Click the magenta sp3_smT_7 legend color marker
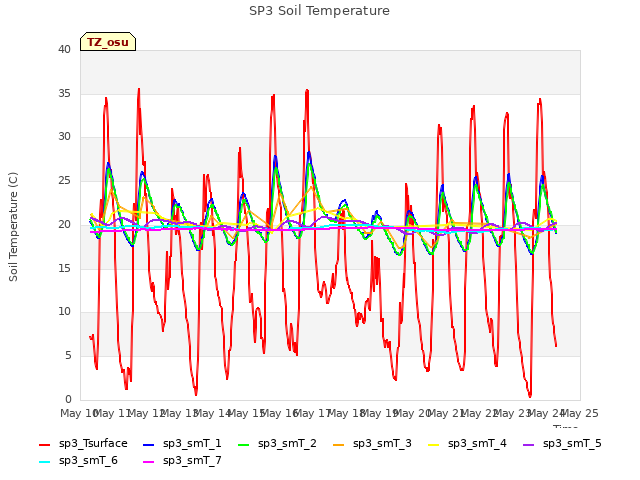Screen dimensions: 640x480 click(x=149, y=462)
